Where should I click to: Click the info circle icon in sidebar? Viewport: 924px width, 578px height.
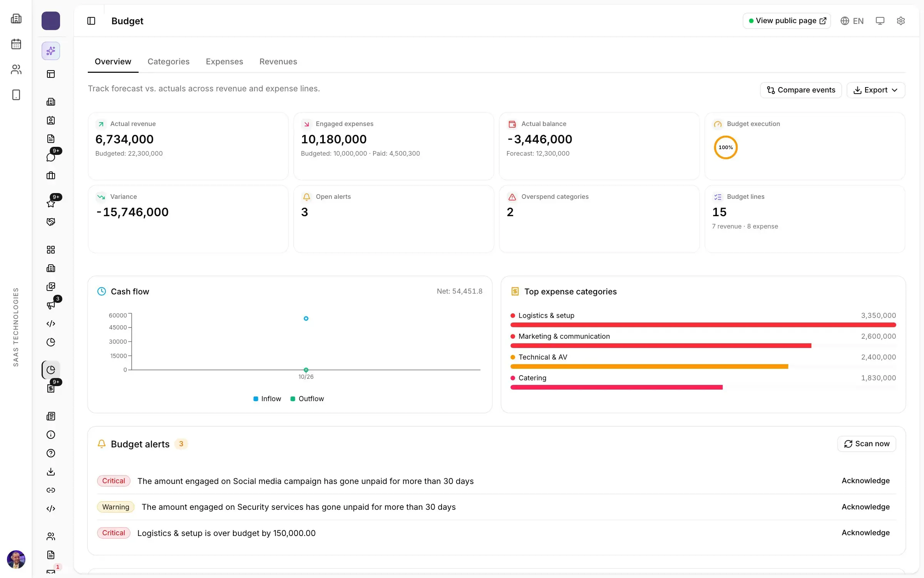tap(51, 435)
